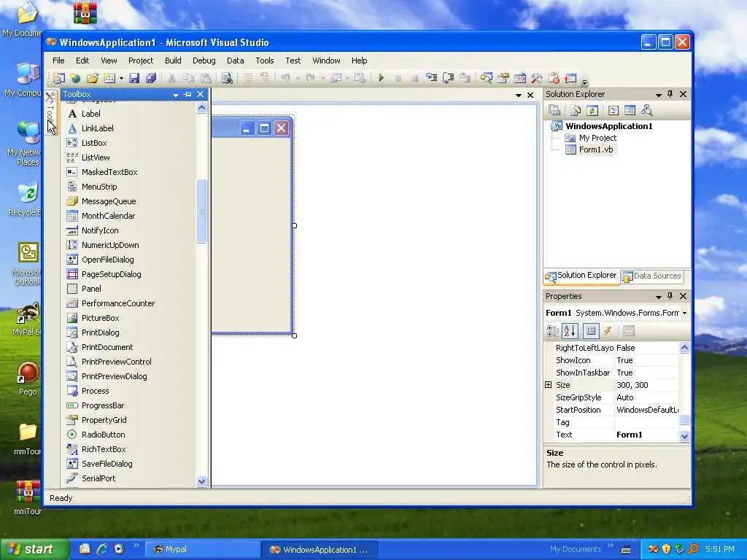This screenshot has height=560, width=747.
Task: Open the Properties window position dropdown
Action: click(x=659, y=297)
